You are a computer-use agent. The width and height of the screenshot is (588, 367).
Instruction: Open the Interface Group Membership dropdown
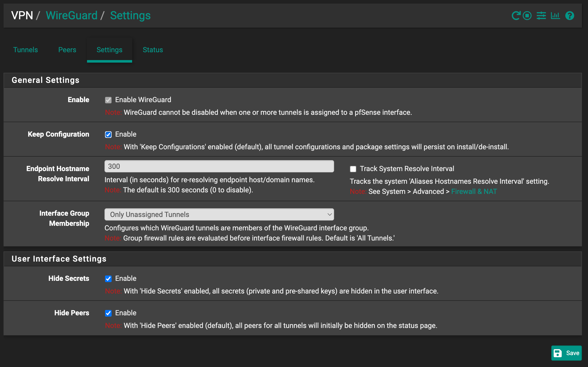(219, 214)
